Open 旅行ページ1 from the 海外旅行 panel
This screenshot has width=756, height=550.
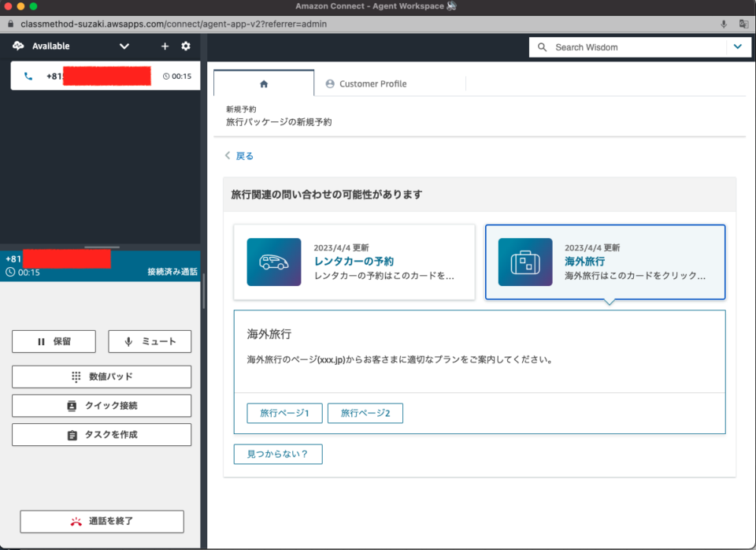click(284, 413)
